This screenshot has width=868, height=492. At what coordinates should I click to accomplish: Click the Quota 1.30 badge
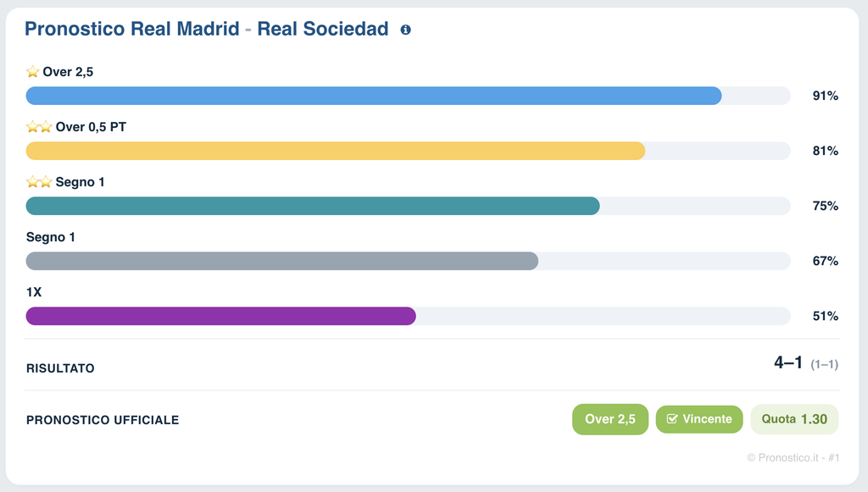coord(794,419)
